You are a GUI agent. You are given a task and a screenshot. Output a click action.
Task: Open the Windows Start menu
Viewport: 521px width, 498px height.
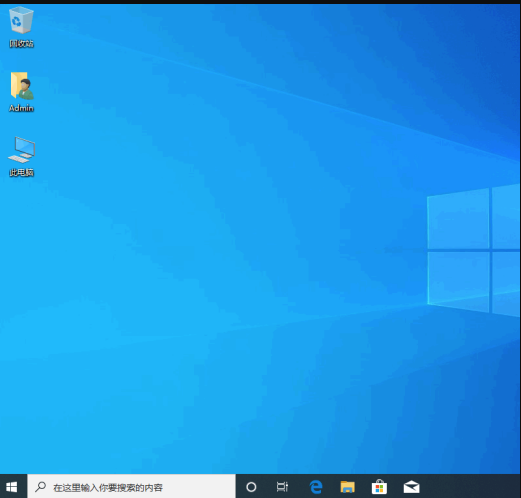point(12,487)
